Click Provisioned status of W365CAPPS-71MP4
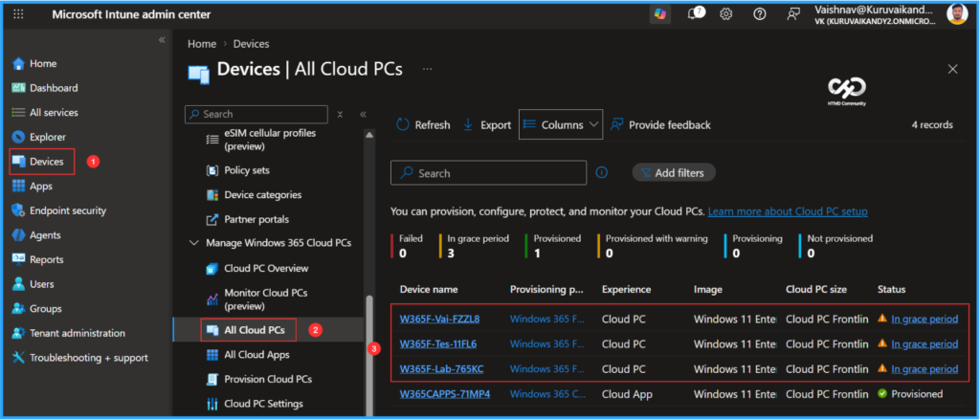 click(917, 394)
